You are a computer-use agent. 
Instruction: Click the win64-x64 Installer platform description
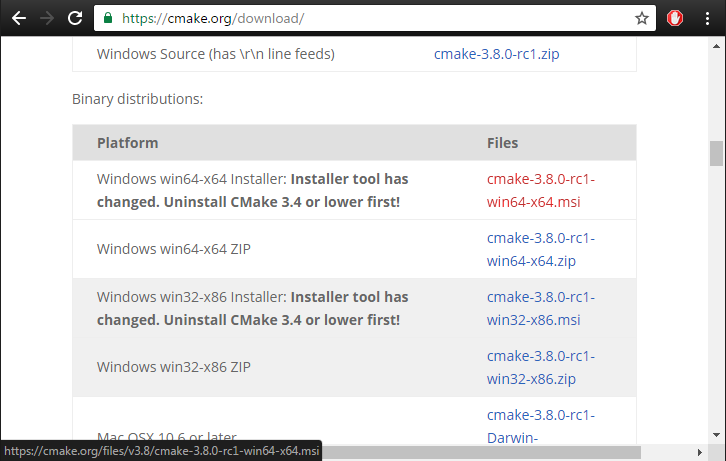click(x=252, y=190)
